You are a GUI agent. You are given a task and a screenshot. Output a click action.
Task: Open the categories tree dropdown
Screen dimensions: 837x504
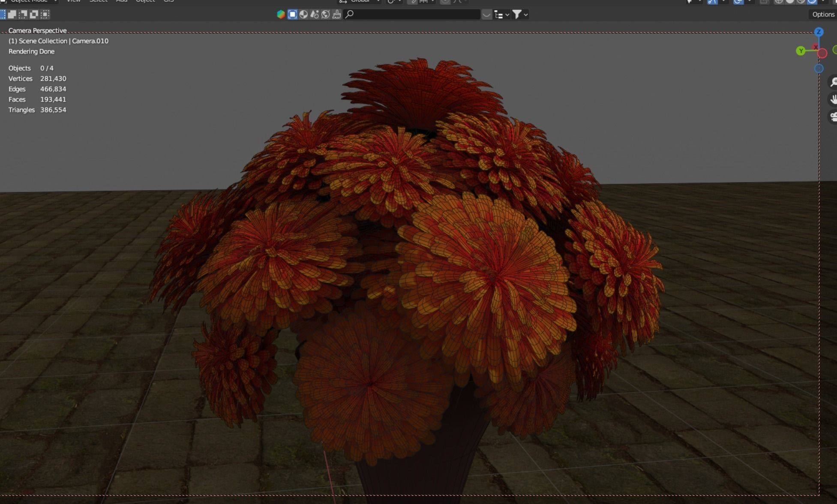[x=501, y=15]
